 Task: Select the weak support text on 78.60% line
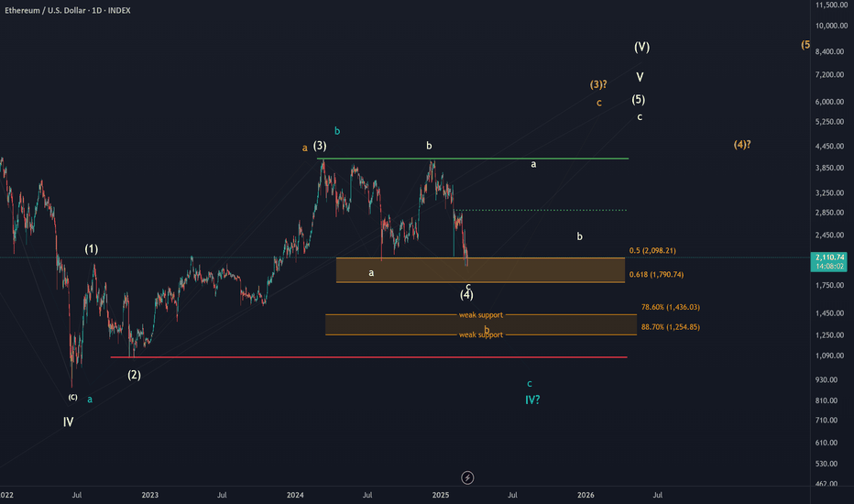(480, 315)
